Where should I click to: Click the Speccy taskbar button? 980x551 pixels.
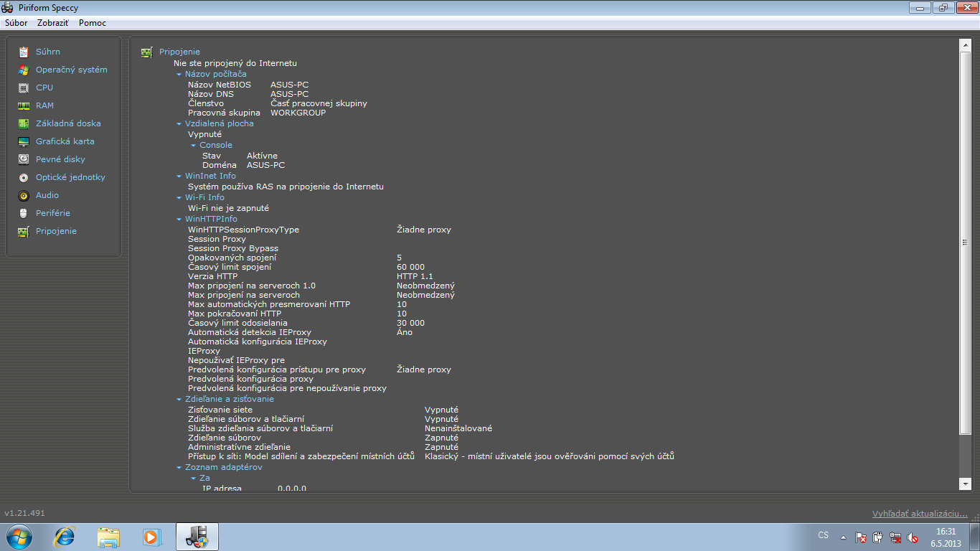197,537
